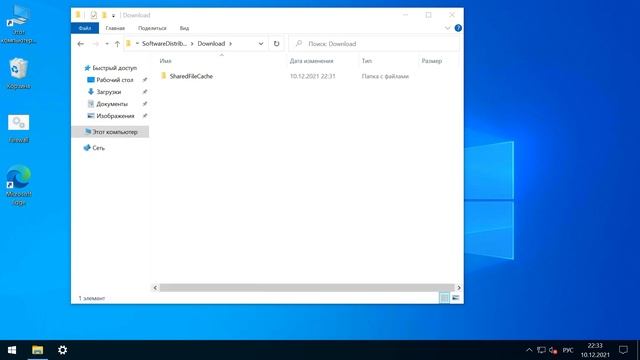This screenshot has height=360, width=640.
Task: Click the SharedFileCache folder icon
Action: coord(163,76)
